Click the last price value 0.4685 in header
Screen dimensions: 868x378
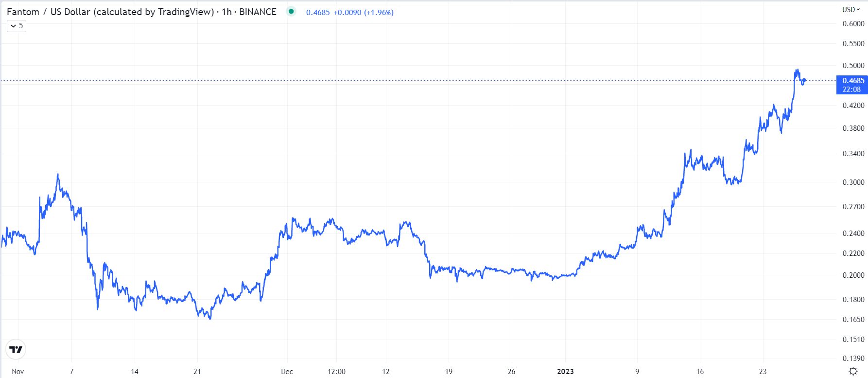(x=318, y=13)
